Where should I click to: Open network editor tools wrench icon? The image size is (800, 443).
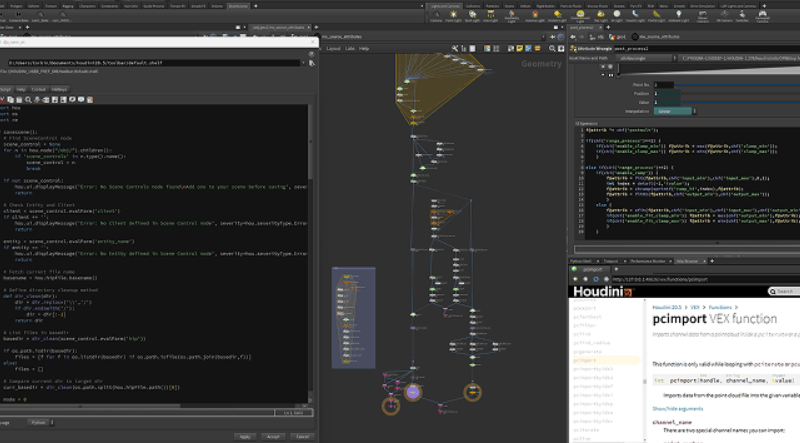coord(455,48)
